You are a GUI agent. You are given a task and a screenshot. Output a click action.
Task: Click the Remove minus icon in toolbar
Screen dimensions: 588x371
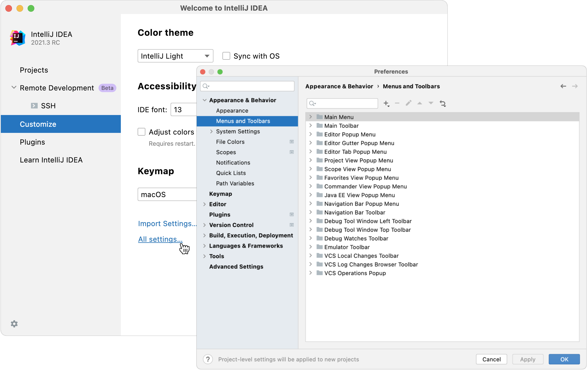click(397, 103)
